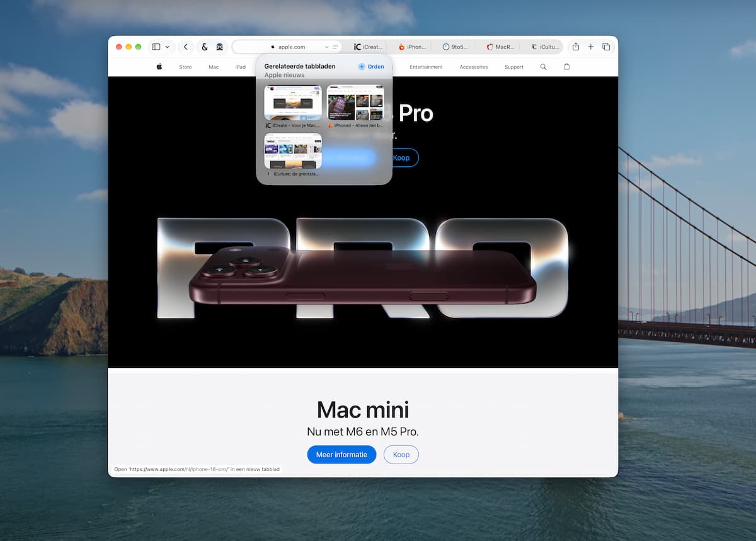Open the iCulture tab thumbnail
756x541 pixels.
(293, 151)
